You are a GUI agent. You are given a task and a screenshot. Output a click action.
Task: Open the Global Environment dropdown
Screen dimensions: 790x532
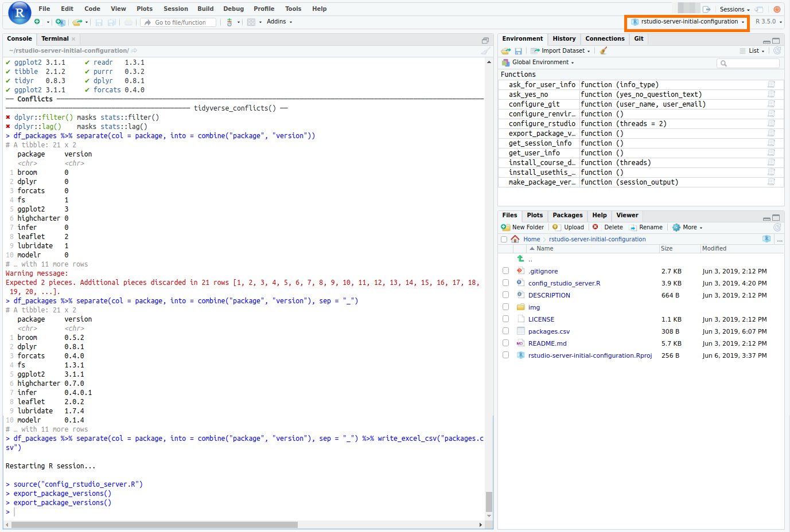coord(538,62)
